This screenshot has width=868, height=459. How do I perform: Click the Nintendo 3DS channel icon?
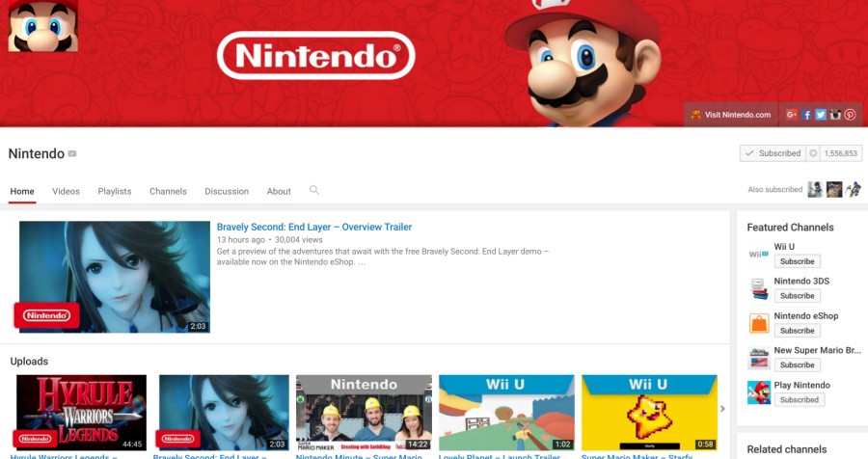[x=758, y=288]
